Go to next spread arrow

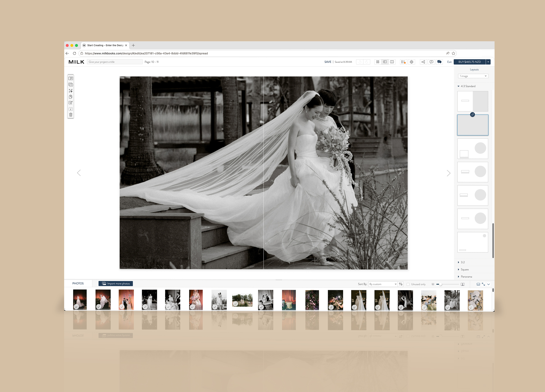tap(448, 173)
